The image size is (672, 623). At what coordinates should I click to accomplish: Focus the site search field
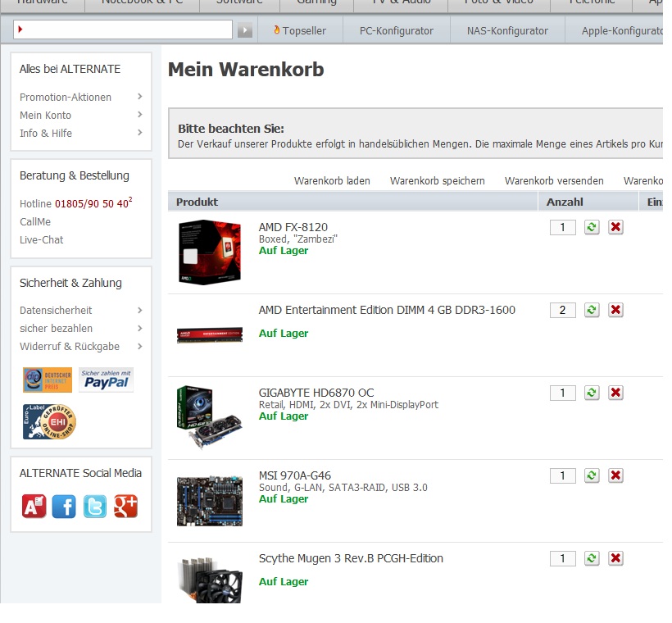123,30
